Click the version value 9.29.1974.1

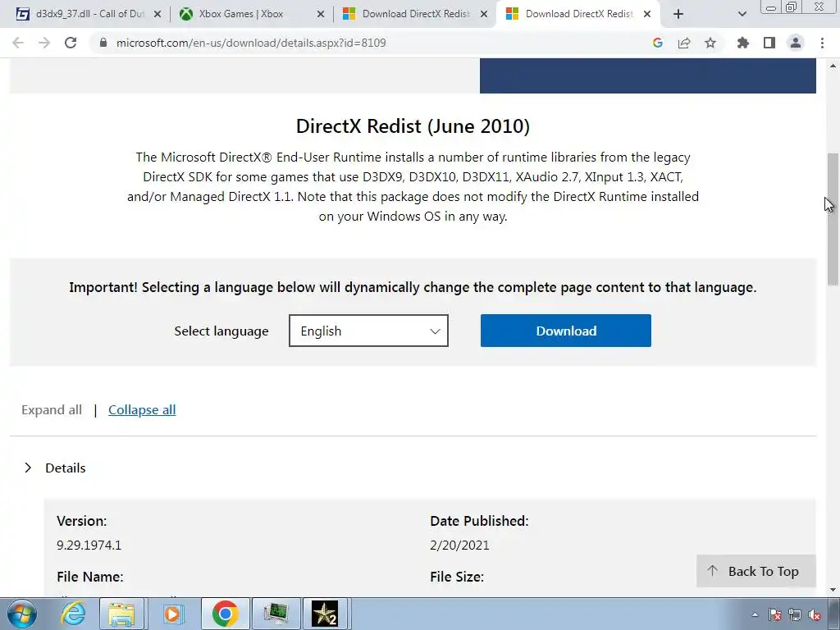click(89, 546)
